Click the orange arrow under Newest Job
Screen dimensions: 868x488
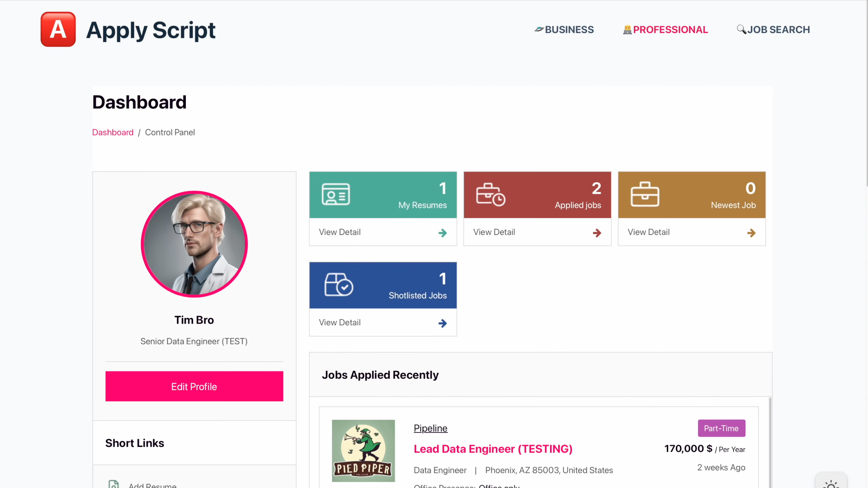751,233
